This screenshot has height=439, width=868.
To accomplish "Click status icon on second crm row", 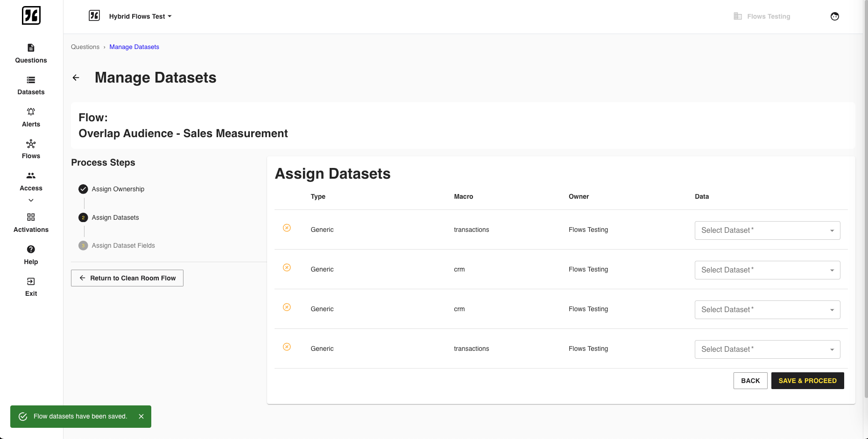I will point(287,307).
